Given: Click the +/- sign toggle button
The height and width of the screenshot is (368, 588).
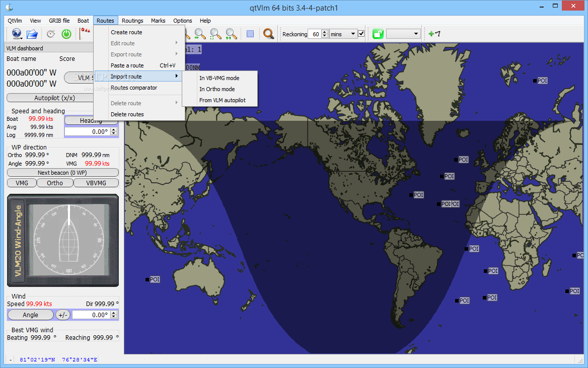Looking at the screenshot, I should click(x=63, y=315).
